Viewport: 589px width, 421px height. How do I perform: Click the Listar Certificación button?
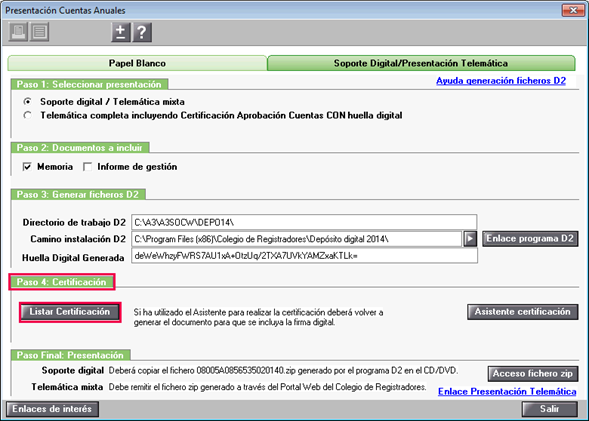click(70, 312)
